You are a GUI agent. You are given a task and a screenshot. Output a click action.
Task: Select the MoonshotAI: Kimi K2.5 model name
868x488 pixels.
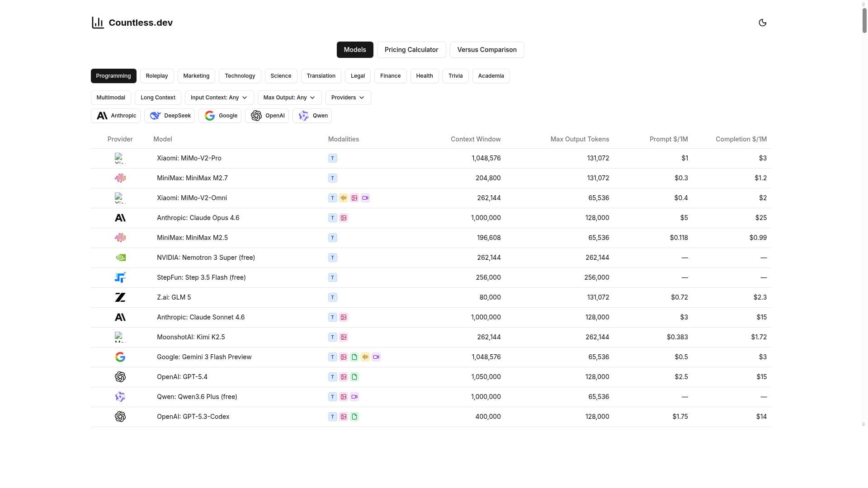pyautogui.click(x=191, y=337)
